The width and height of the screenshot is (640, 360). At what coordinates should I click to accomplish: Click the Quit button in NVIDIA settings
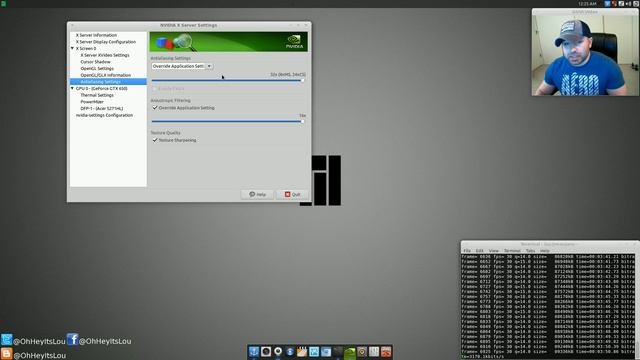coord(292,194)
